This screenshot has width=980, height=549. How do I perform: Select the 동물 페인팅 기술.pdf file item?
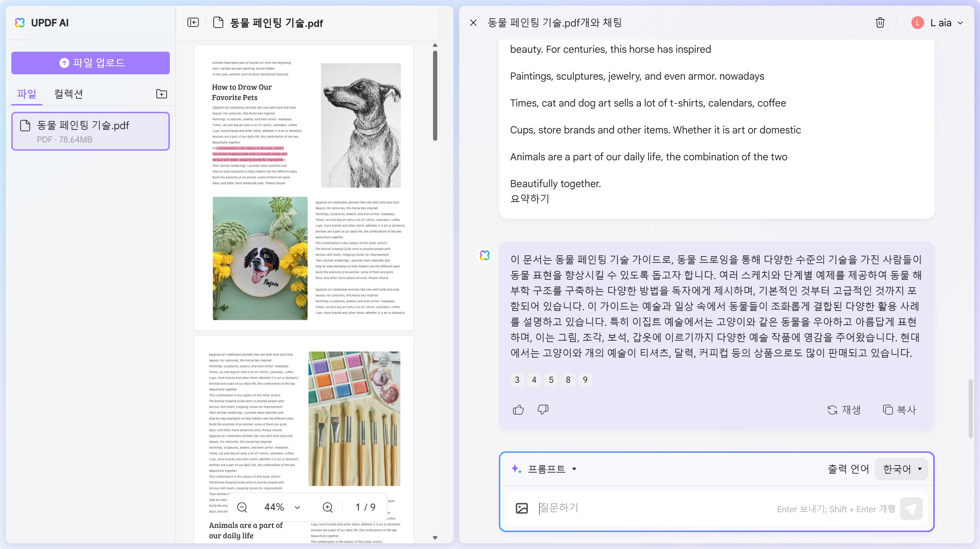(x=91, y=131)
